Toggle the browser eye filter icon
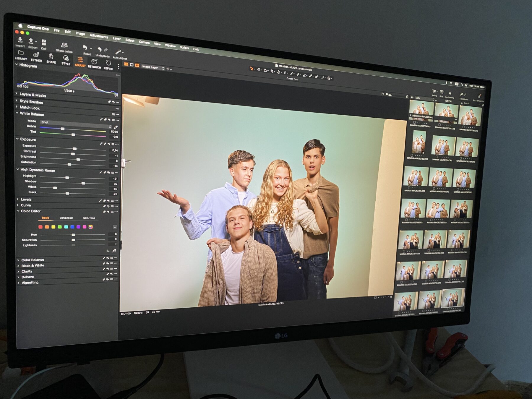532x399 pixels. 412,97
